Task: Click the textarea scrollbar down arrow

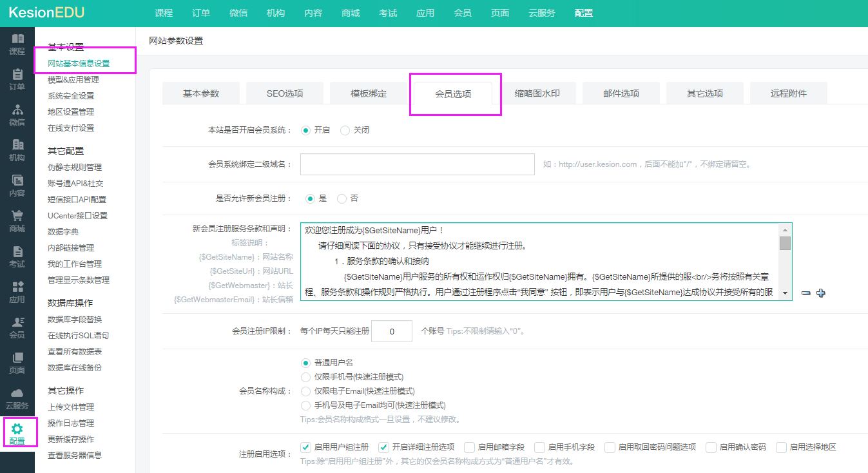Action: (785, 293)
